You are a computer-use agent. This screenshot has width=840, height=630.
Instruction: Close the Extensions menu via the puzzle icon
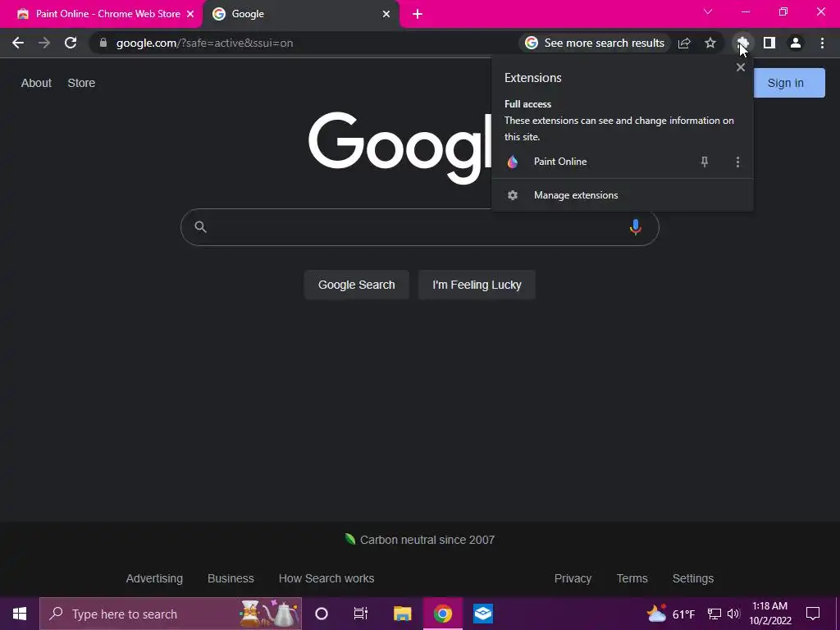pos(742,43)
